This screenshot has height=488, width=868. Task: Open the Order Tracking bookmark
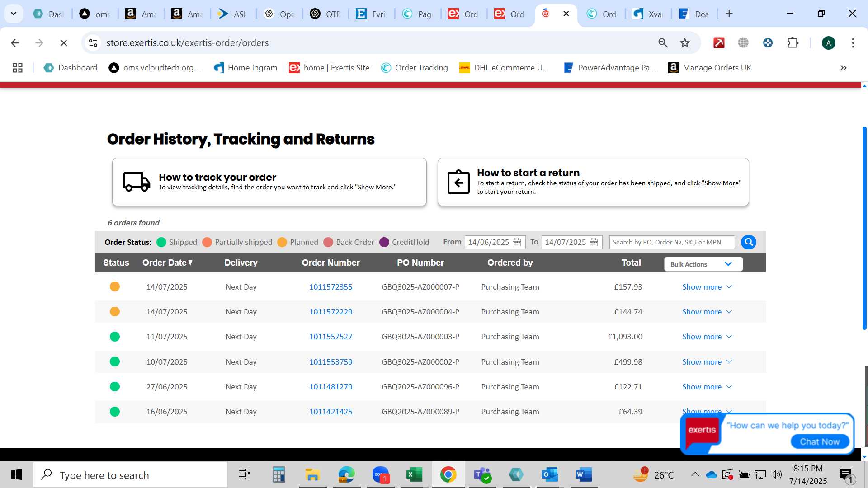414,68
